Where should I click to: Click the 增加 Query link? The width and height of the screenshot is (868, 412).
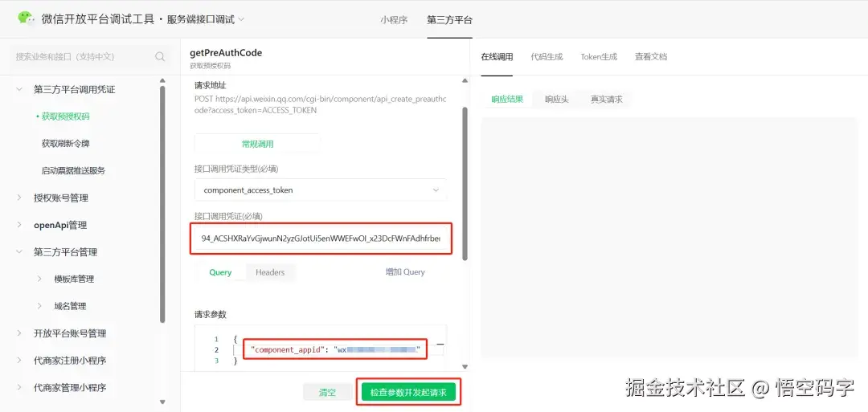click(x=405, y=271)
